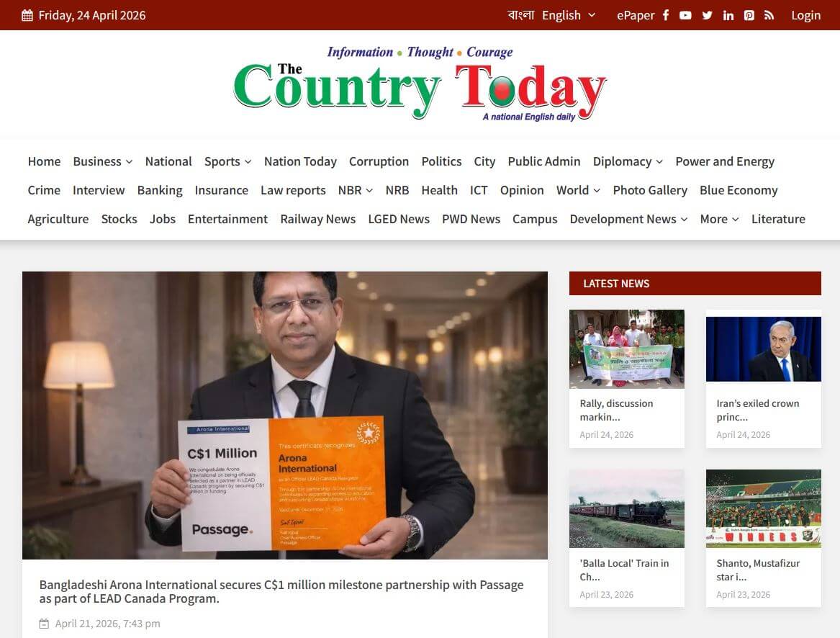The width and height of the screenshot is (840, 638).
Task: Click the RSS feed icon
Action: click(x=769, y=15)
